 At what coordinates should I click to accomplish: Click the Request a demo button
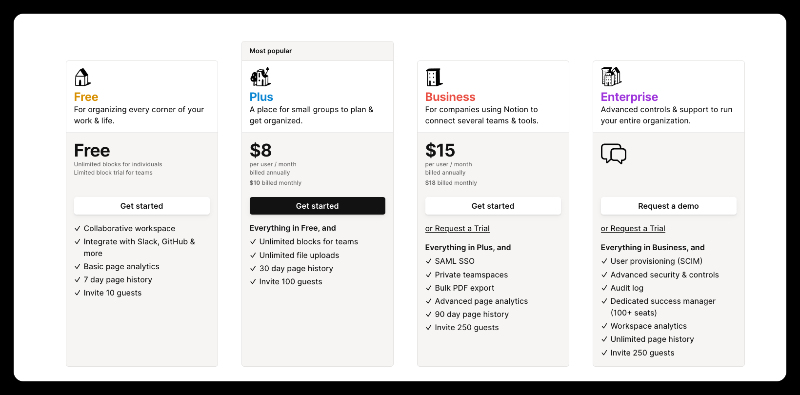pyautogui.click(x=668, y=206)
